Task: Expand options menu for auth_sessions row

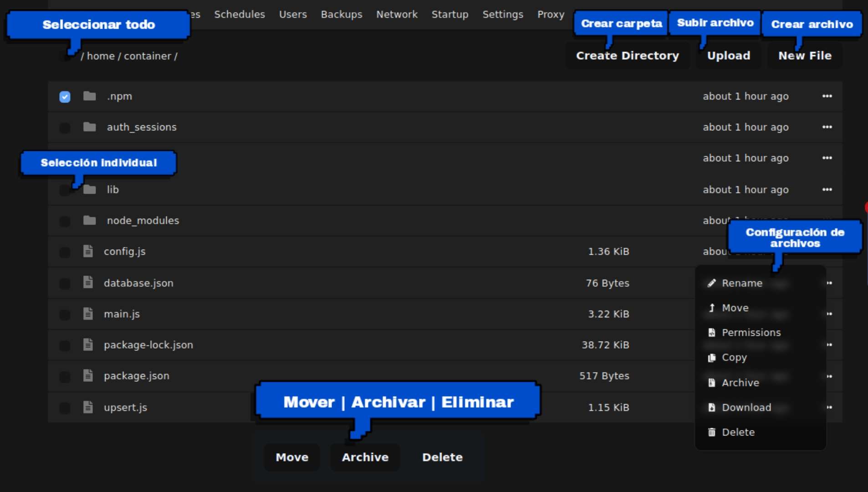Action: pyautogui.click(x=827, y=127)
